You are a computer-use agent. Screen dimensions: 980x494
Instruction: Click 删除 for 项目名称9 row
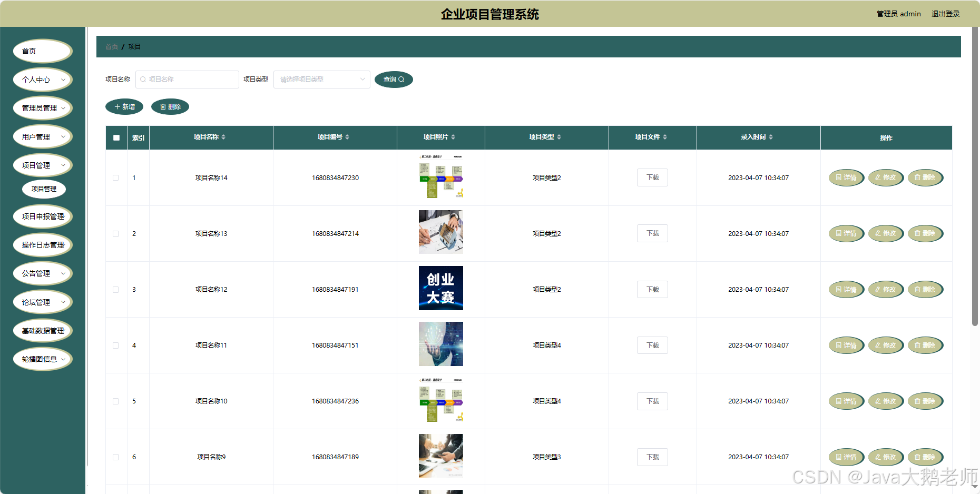click(925, 457)
